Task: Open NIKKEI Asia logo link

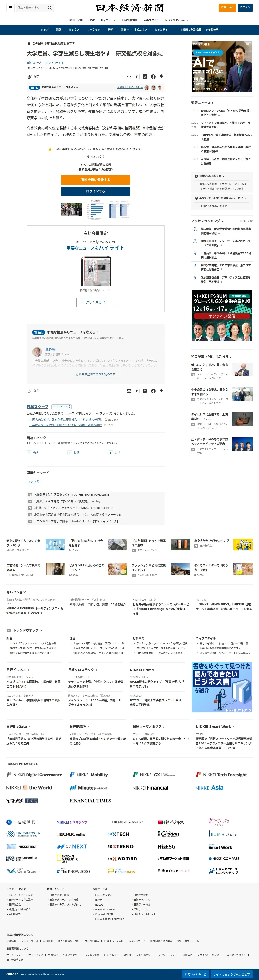Action: point(210,787)
